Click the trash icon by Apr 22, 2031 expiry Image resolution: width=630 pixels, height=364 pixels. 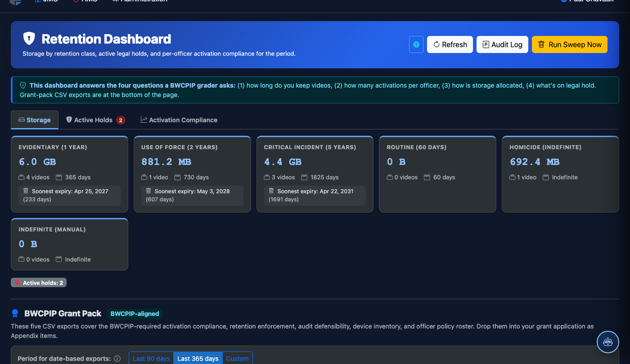click(x=271, y=191)
